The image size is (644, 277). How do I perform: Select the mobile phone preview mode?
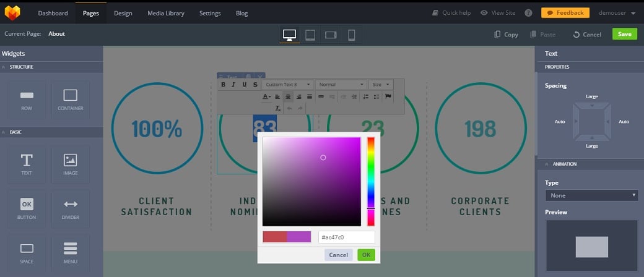pyautogui.click(x=351, y=35)
